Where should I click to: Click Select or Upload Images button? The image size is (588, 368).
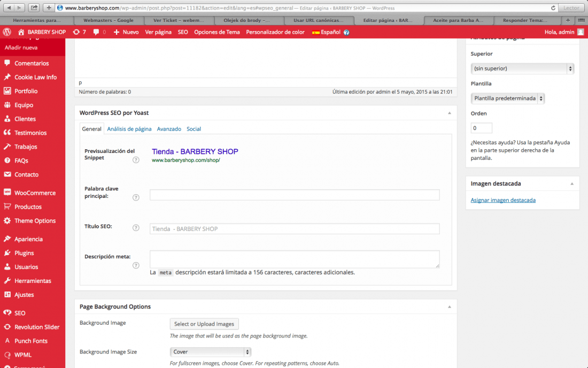(204, 324)
